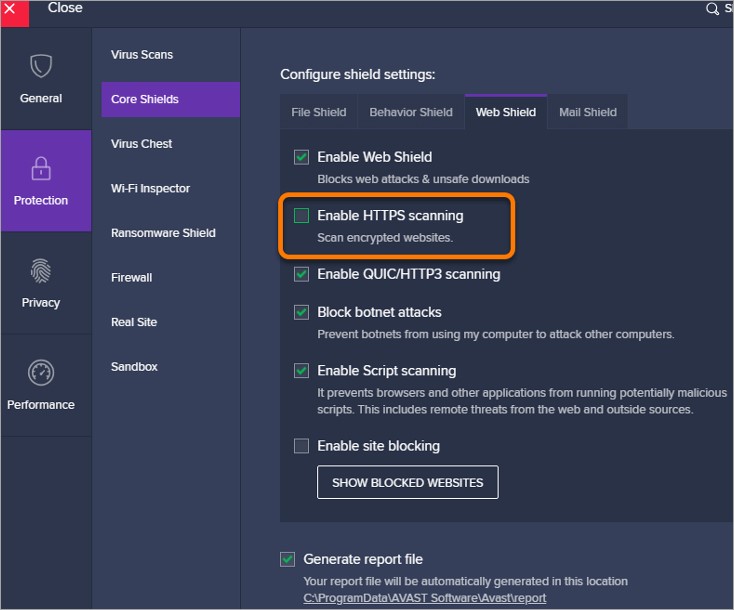Select the Web Shield tab
734x610 pixels.
(x=506, y=112)
